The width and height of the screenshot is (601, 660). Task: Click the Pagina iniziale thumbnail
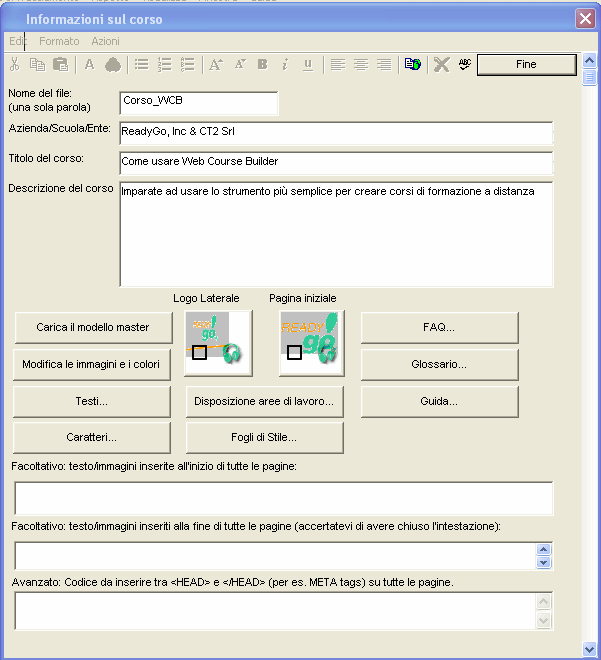click(311, 343)
